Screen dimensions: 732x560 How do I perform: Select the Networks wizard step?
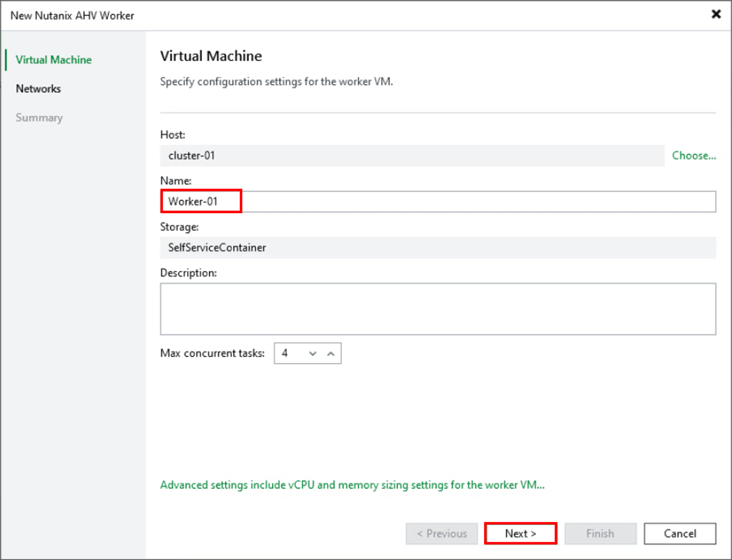click(x=38, y=89)
